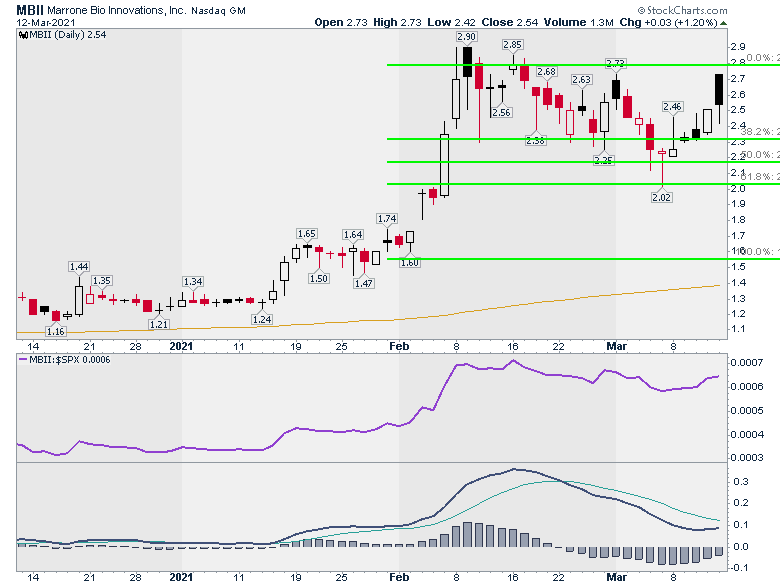
Task: Click the Volume 1.3M value in header
Action: click(x=579, y=22)
